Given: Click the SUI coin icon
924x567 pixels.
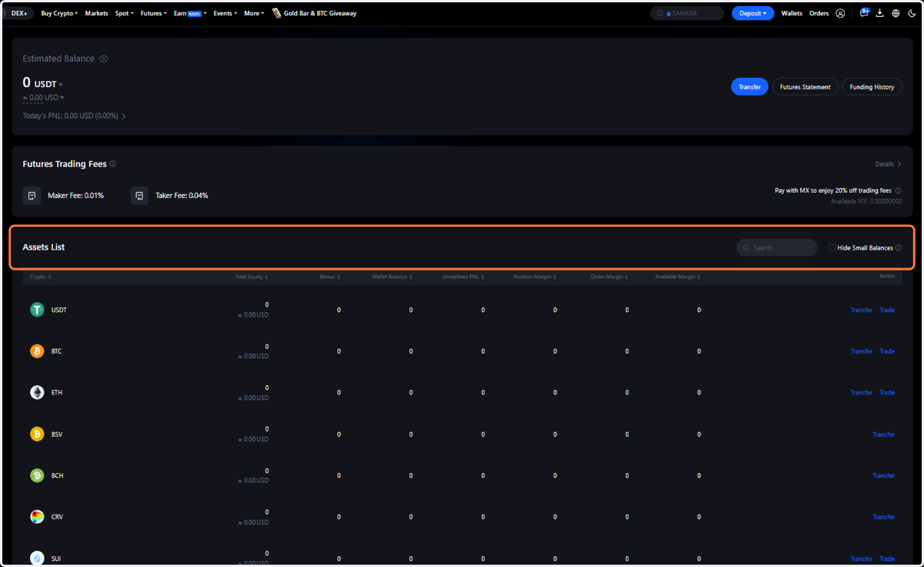Looking at the screenshot, I should pyautogui.click(x=37, y=559).
